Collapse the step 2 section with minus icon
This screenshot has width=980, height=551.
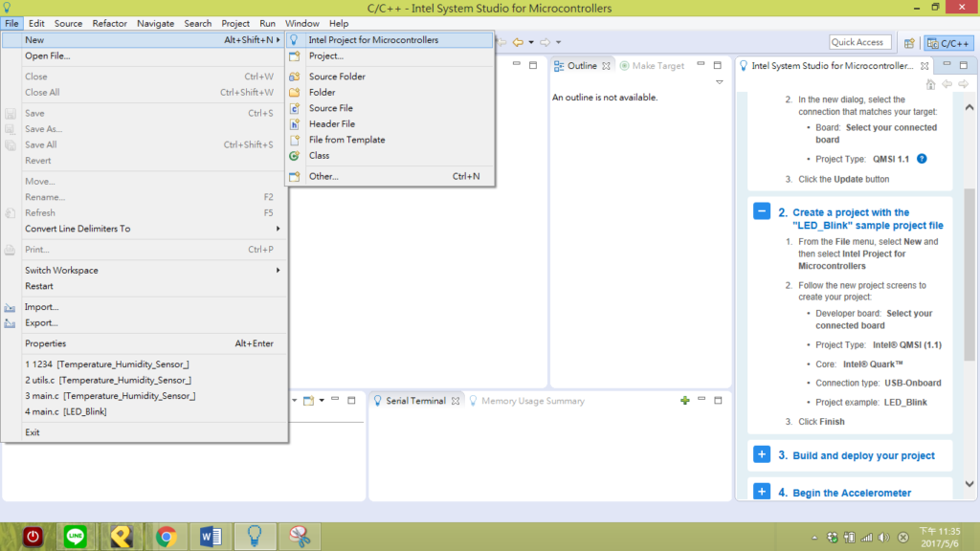click(x=761, y=211)
